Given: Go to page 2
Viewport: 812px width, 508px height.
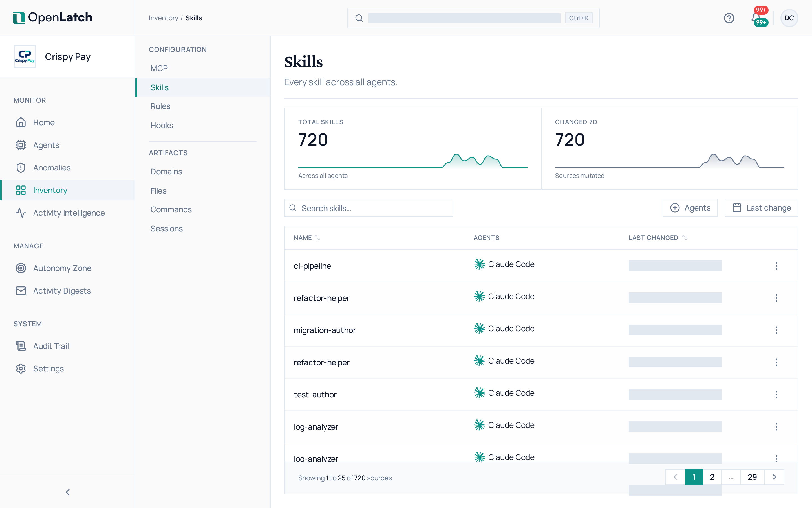Looking at the screenshot, I should coord(712,477).
